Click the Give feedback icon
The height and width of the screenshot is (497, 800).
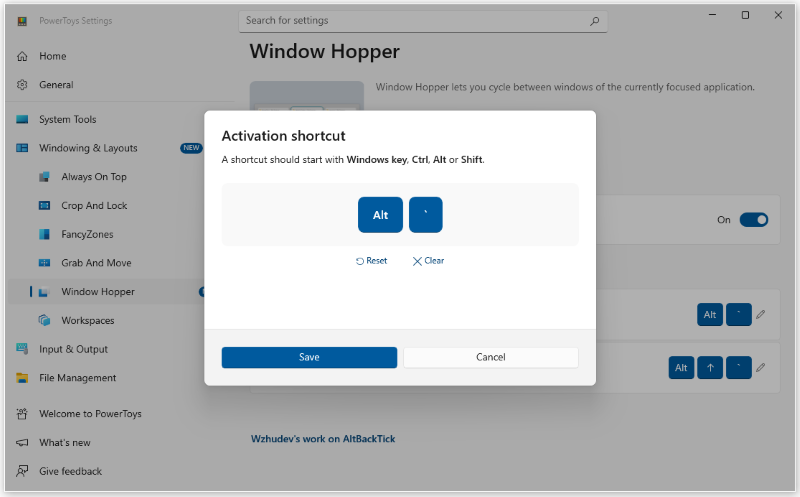[x=22, y=470]
